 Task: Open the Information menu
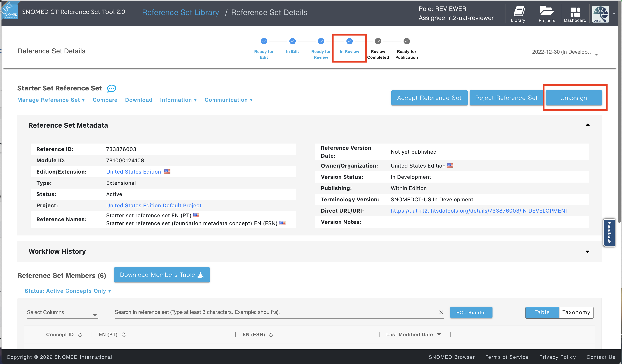(x=178, y=100)
